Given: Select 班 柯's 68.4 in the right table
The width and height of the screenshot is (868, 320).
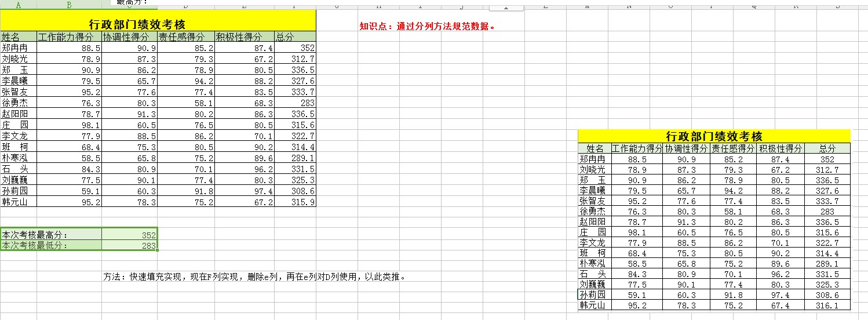Looking at the screenshot, I should pos(637,253).
